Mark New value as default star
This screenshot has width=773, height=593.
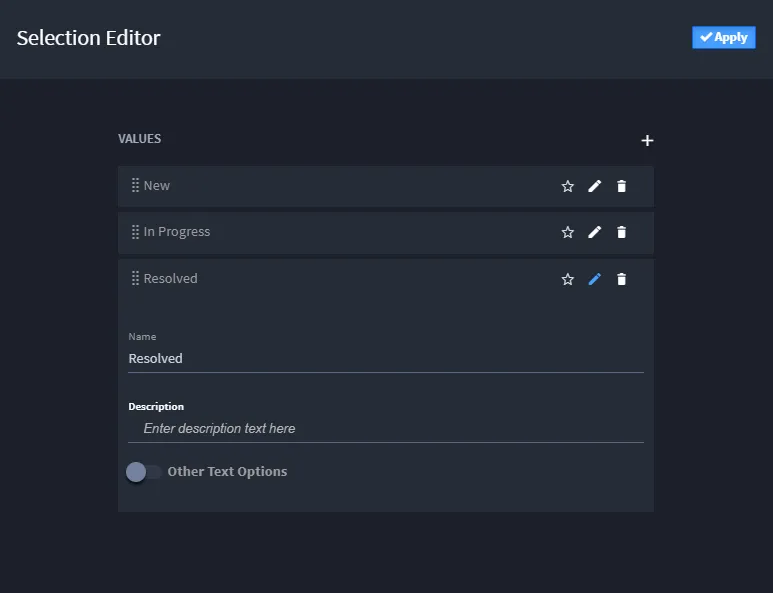[x=567, y=186]
